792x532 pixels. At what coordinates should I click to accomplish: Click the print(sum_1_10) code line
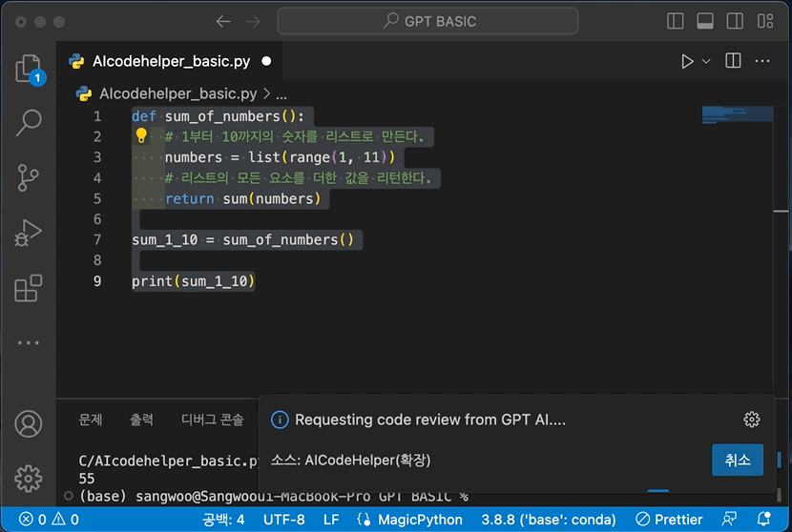click(193, 281)
